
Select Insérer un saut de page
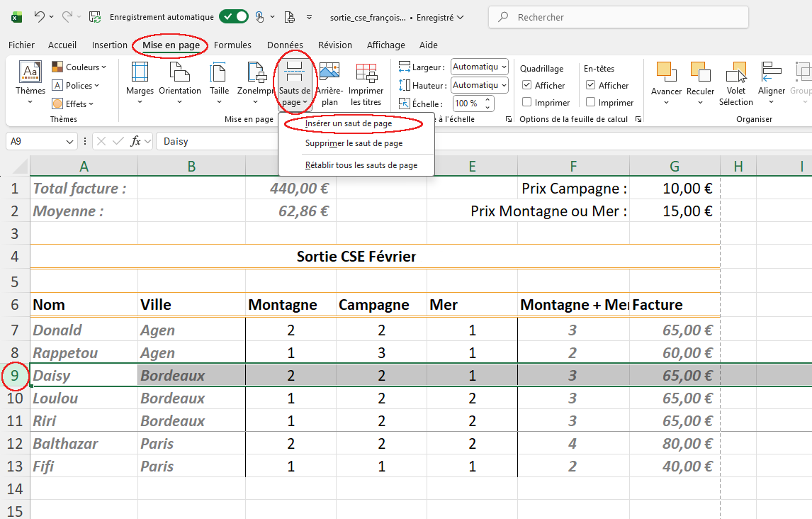pos(349,123)
